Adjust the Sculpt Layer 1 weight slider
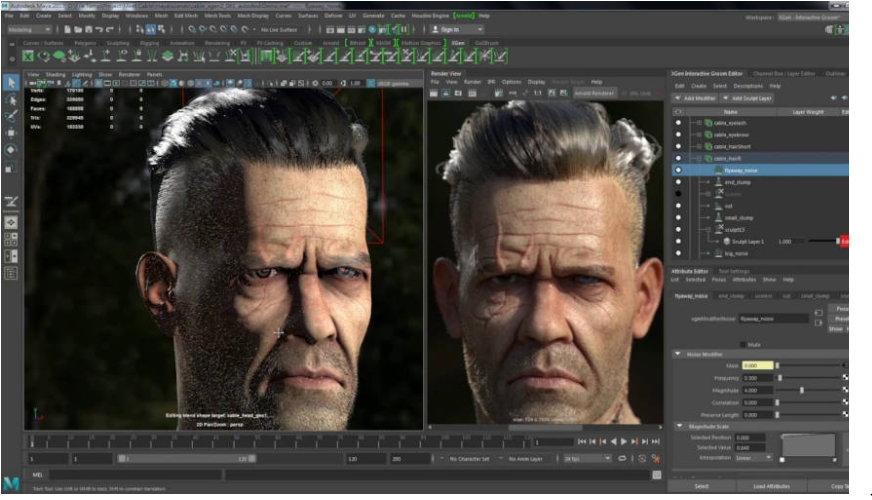Image resolution: width=872 pixels, height=500 pixels. coord(824,241)
